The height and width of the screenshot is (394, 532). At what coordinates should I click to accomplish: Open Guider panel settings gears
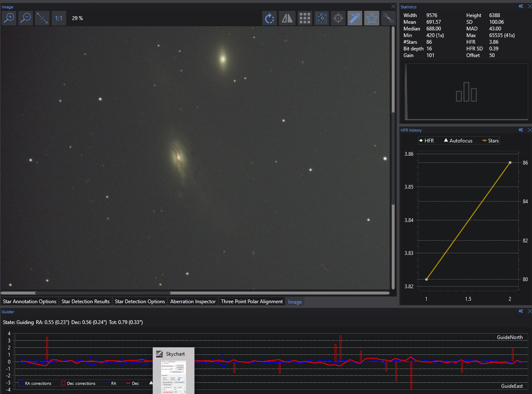pos(520,312)
